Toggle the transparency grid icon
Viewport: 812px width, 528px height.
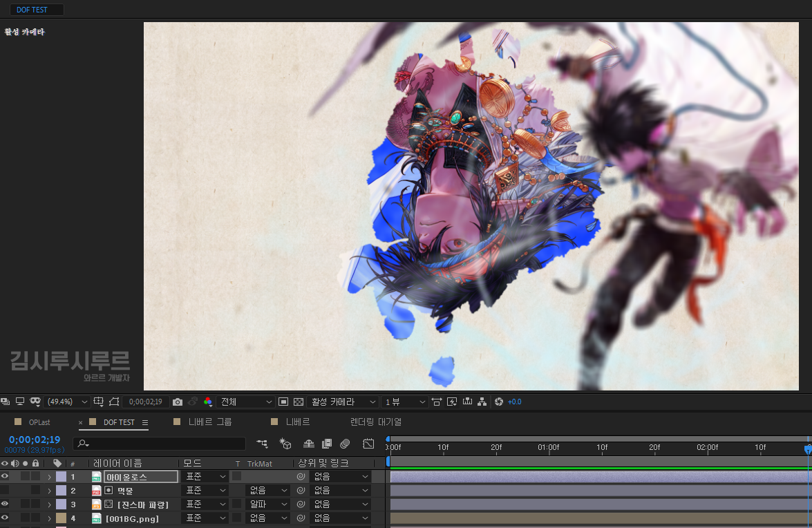299,402
